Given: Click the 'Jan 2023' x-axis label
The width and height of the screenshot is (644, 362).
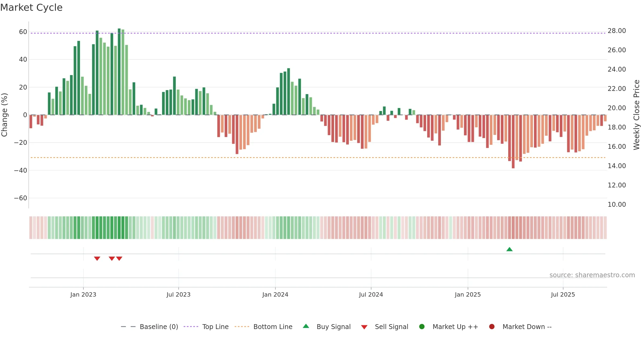Looking at the screenshot, I should (83, 295).
